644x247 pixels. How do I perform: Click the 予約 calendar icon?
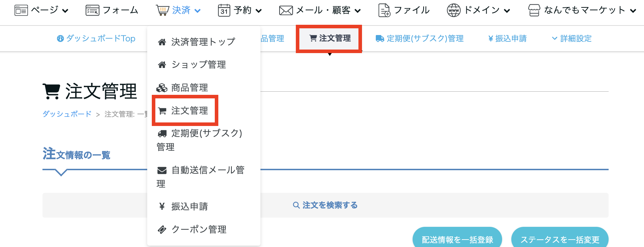pos(224,11)
